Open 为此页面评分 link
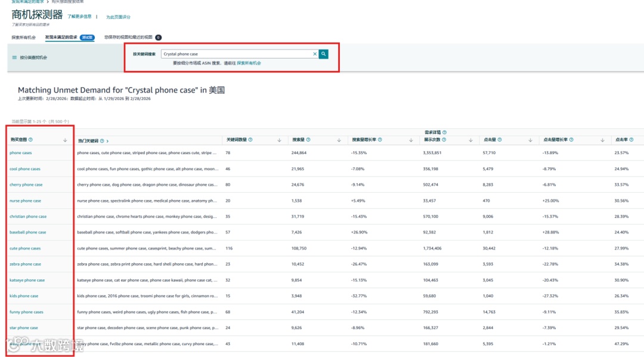Screen dimensions: 644x357 pos(118,17)
